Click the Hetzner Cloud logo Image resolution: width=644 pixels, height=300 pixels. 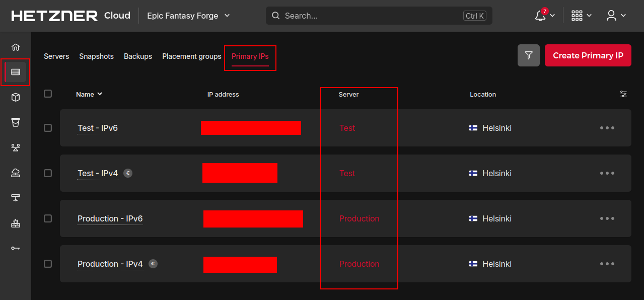click(71, 16)
